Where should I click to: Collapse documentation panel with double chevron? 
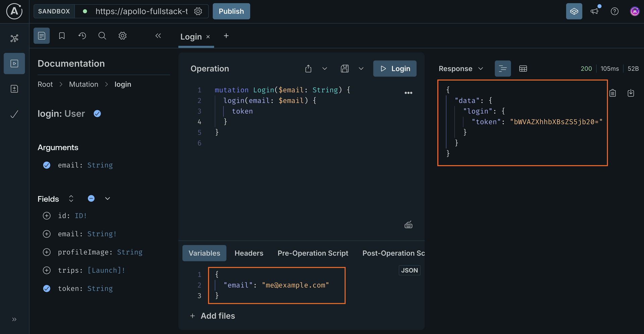pyautogui.click(x=158, y=36)
